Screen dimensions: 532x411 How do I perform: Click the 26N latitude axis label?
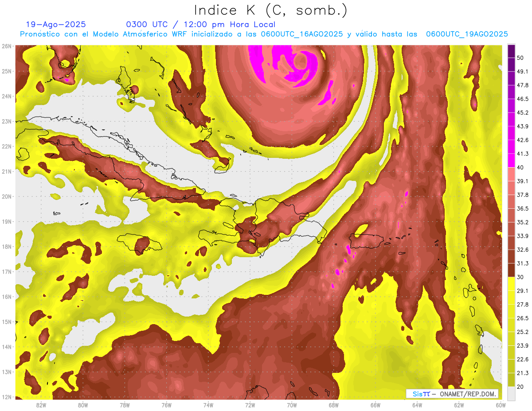pos(7,46)
